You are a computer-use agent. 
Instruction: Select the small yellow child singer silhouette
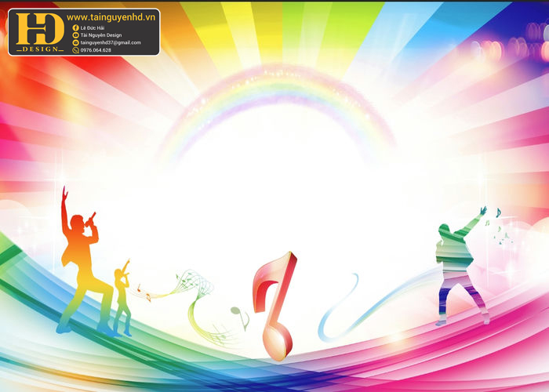(122, 297)
